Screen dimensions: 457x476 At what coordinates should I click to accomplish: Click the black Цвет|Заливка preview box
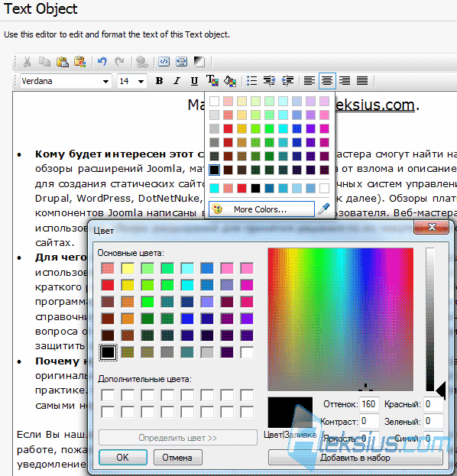click(290, 413)
